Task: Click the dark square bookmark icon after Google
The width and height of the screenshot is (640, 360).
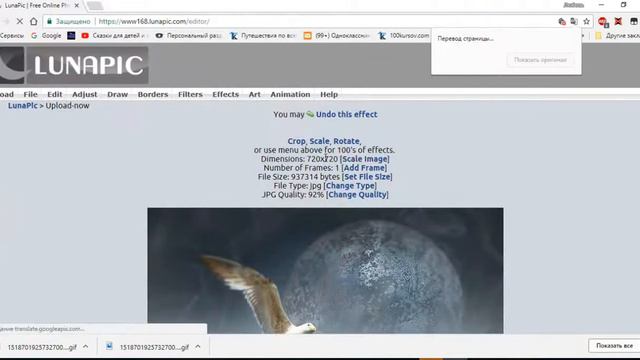Action: (x=71, y=36)
